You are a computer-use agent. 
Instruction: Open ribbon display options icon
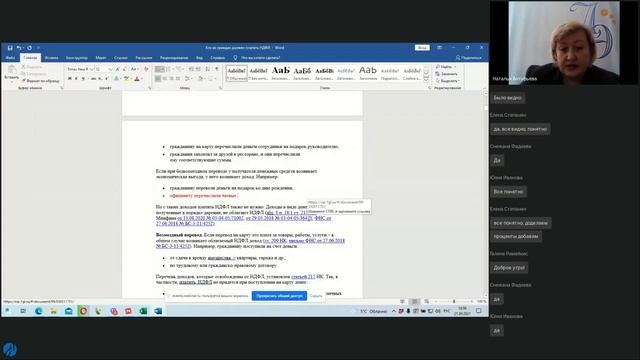(440, 48)
